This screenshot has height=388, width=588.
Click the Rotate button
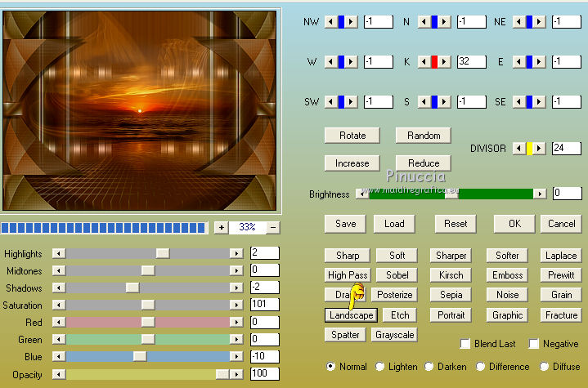coord(352,135)
